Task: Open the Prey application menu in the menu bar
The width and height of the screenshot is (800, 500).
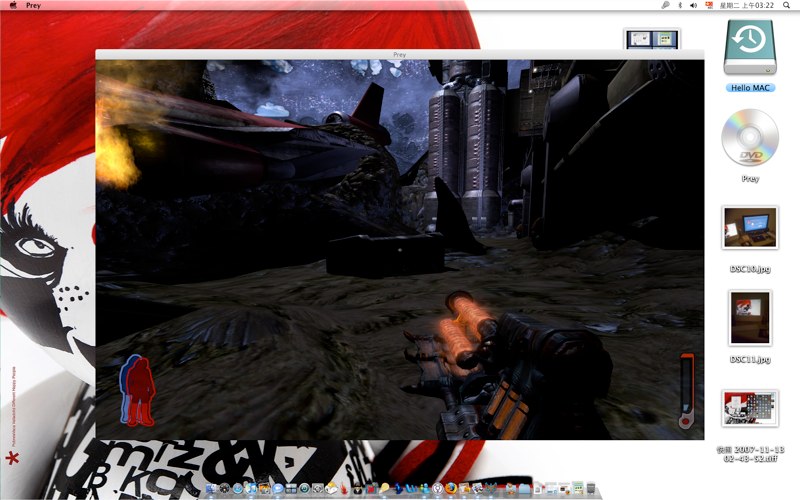Action: coord(33,5)
